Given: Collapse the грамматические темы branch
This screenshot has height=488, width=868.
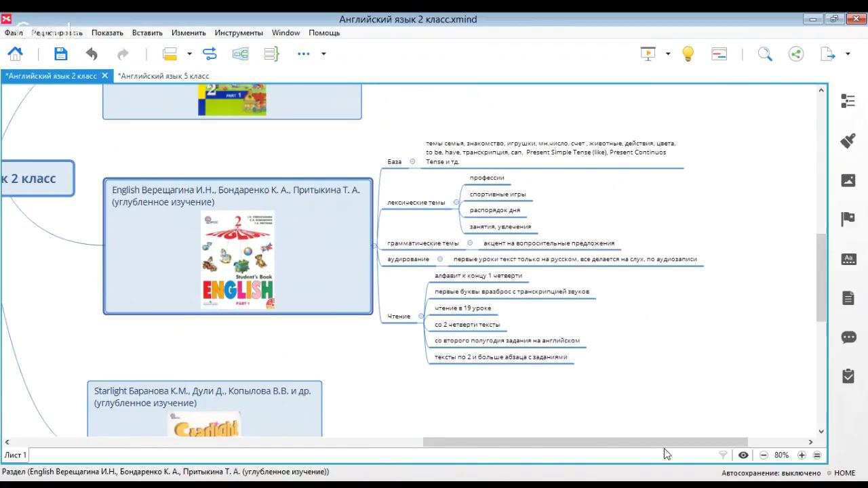Looking at the screenshot, I should click(470, 243).
